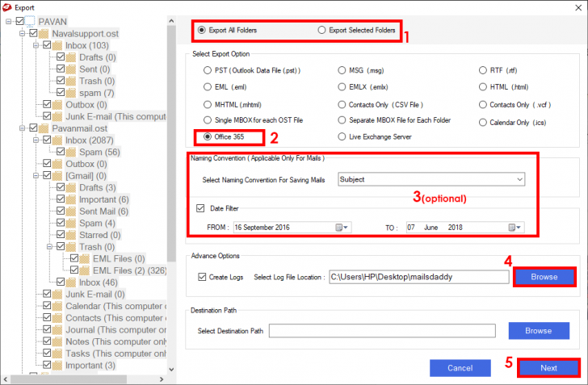Screen dimensions: 588x385
Task: Toggle the Create Logs checkbox
Action: pos(202,277)
